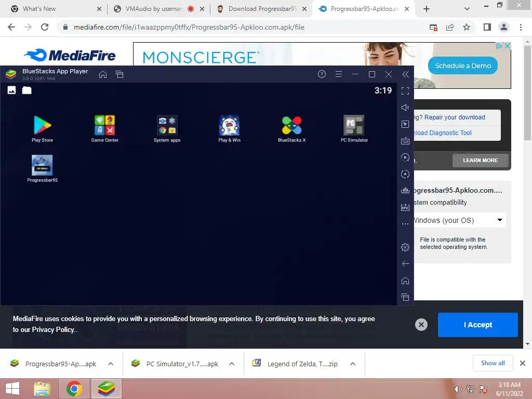The image size is (532, 399).
Task: Click the image notification icon in Android status bar
Action: (11, 90)
